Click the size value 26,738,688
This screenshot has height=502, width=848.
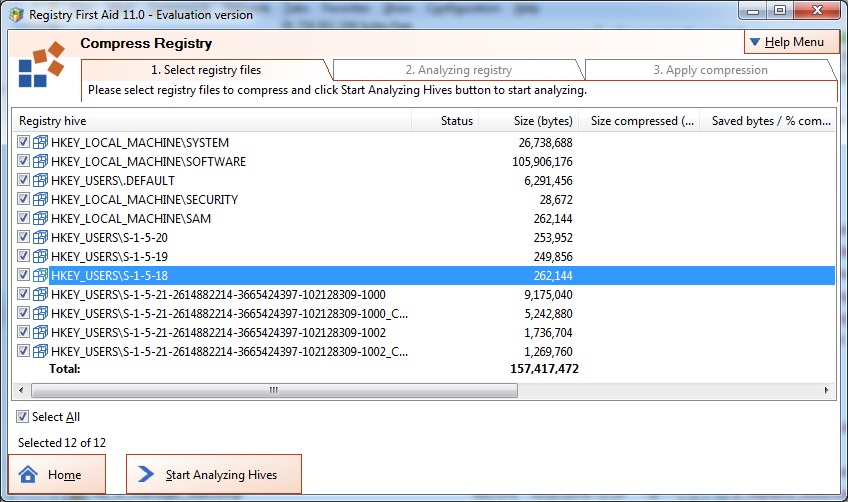click(x=545, y=142)
